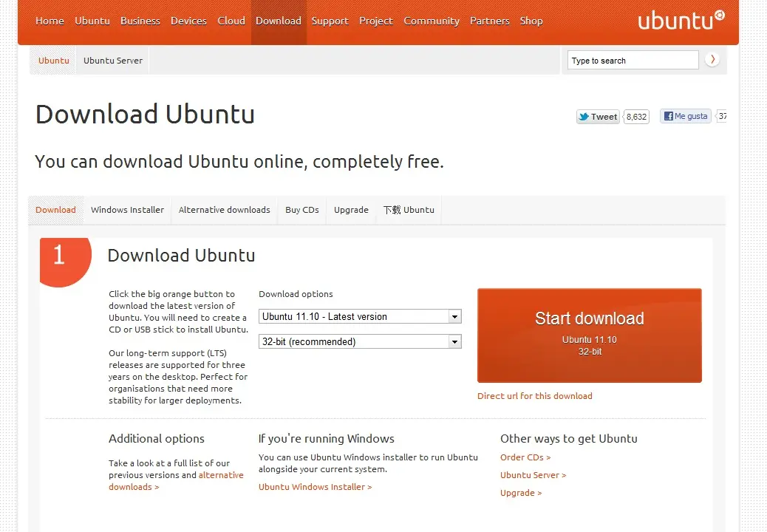Switch to the Alternative downloads tab
Screen dimensions: 767x532
click(224, 210)
